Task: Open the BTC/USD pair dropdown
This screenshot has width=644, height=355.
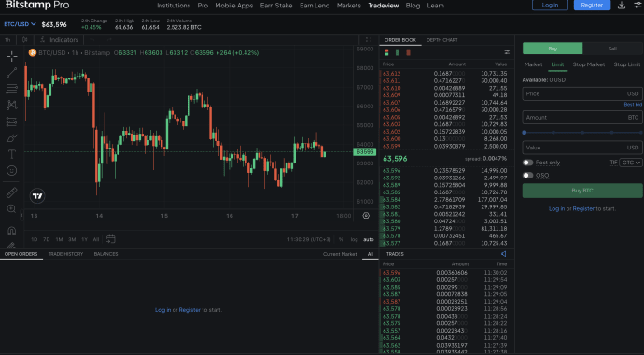Action: [21, 24]
